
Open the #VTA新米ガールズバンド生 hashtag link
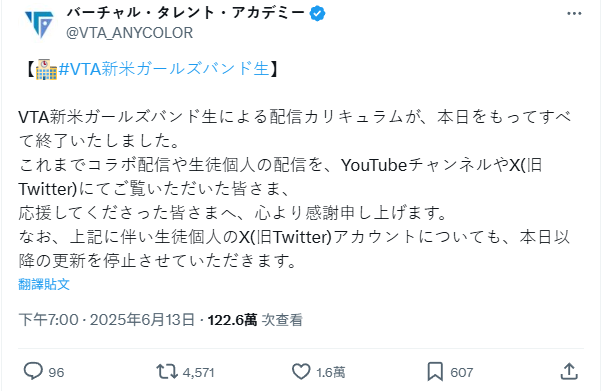(x=164, y=69)
